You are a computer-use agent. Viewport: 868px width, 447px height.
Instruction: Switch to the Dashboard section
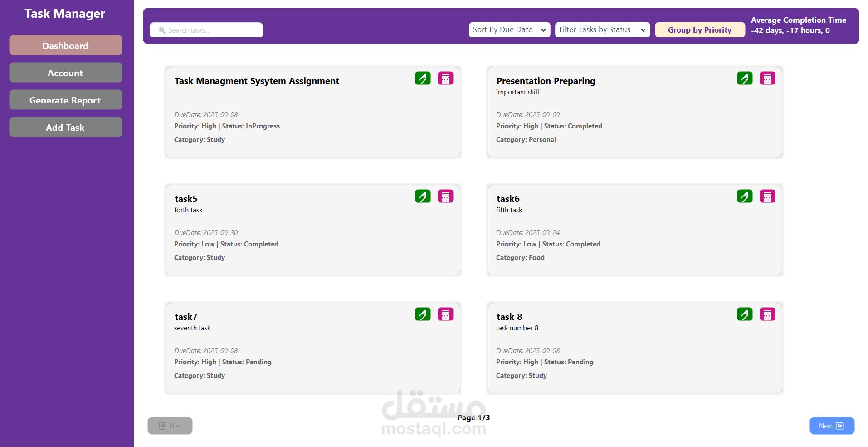pyautogui.click(x=65, y=45)
